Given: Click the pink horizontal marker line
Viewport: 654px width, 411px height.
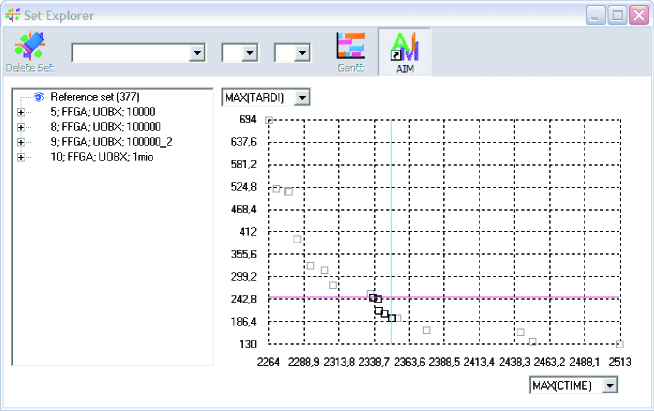Looking at the screenshot, I should coord(444,297).
